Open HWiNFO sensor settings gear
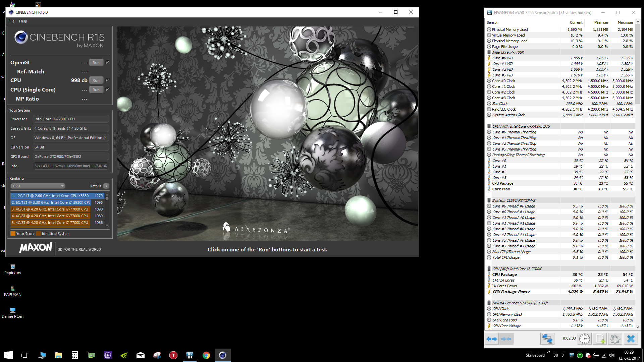This screenshot has height=362, width=644. (615, 339)
